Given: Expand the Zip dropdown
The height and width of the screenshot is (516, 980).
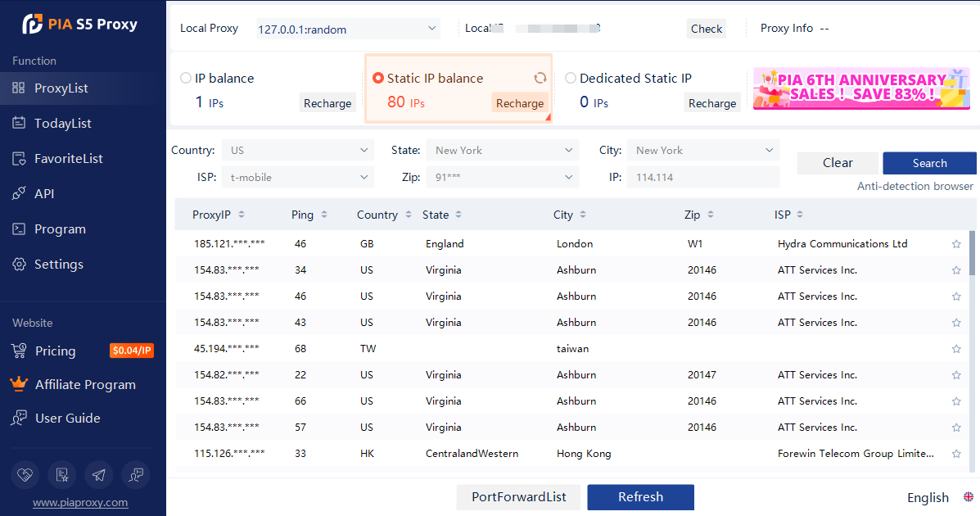Looking at the screenshot, I should (503, 177).
